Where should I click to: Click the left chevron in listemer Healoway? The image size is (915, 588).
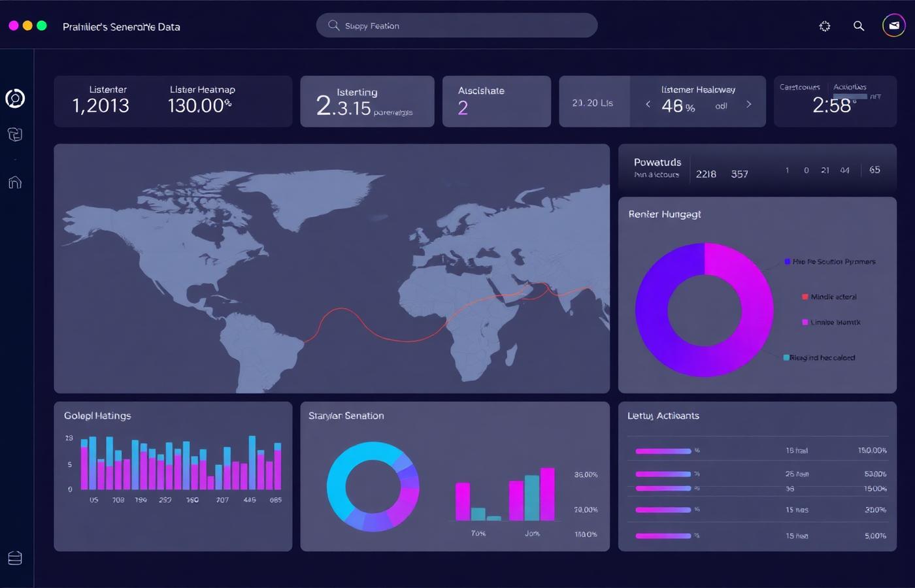pos(648,105)
